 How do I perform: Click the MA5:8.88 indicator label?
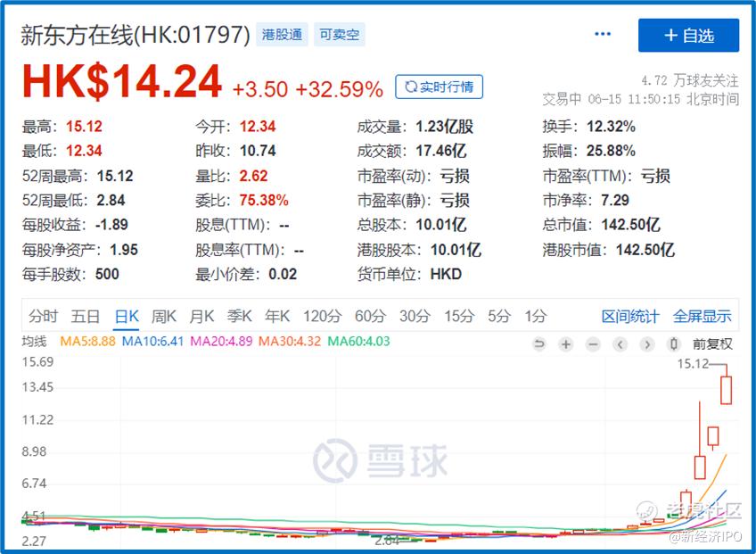coord(87,342)
